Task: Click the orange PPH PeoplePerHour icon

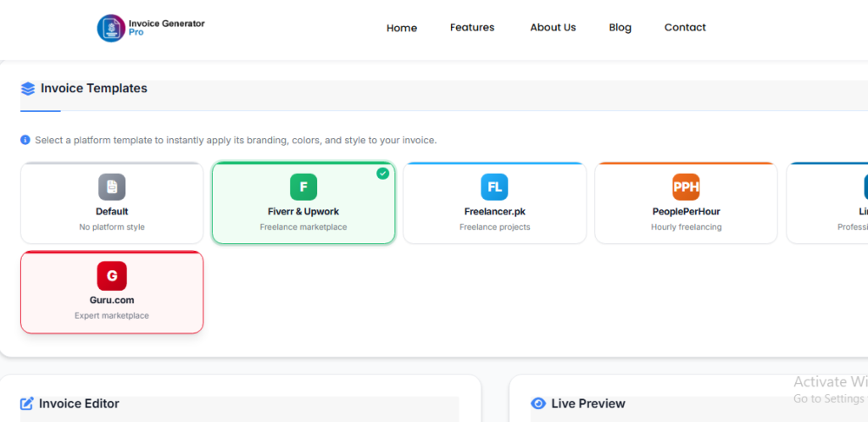Action: (686, 187)
